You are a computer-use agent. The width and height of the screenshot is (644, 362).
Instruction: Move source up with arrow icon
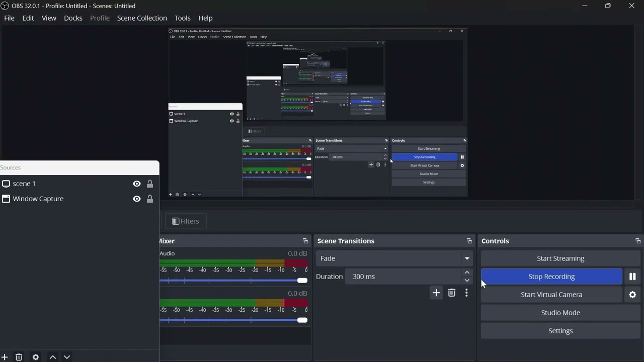click(53, 357)
